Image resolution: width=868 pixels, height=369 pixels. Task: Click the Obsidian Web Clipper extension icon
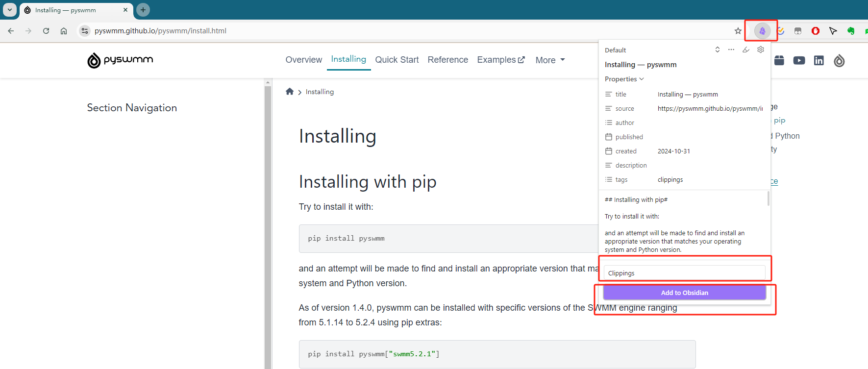[762, 31]
